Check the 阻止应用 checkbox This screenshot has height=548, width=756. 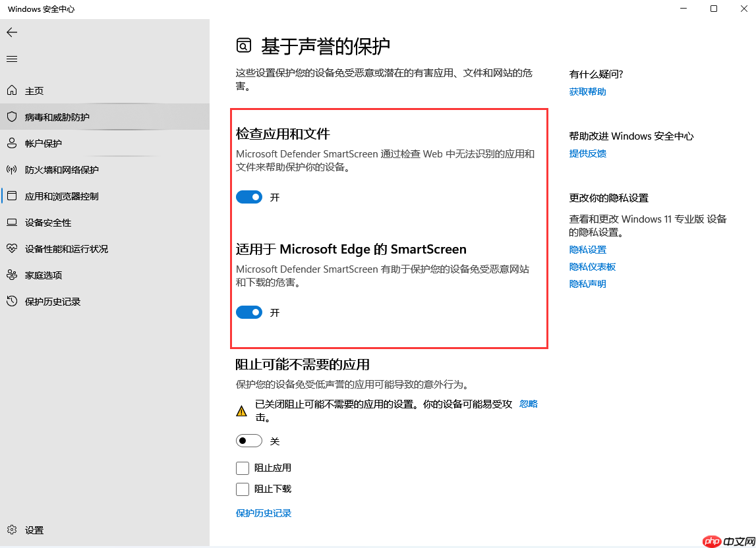(x=241, y=468)
